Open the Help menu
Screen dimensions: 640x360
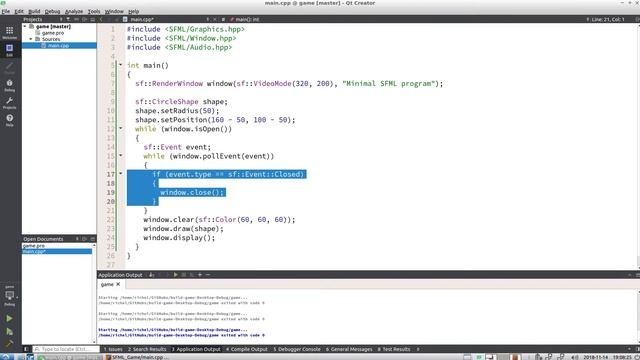click(x=133, y=11)
